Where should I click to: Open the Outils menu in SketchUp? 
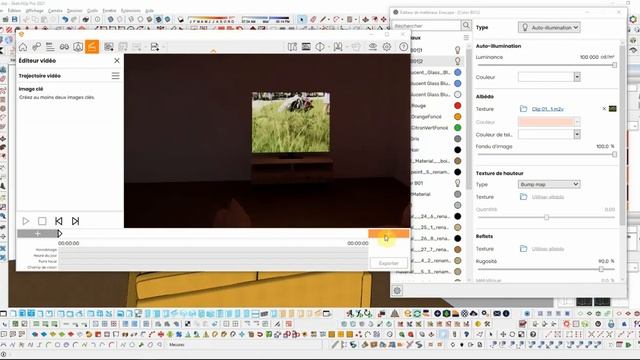pyautogui.click(x=93, y=11)
